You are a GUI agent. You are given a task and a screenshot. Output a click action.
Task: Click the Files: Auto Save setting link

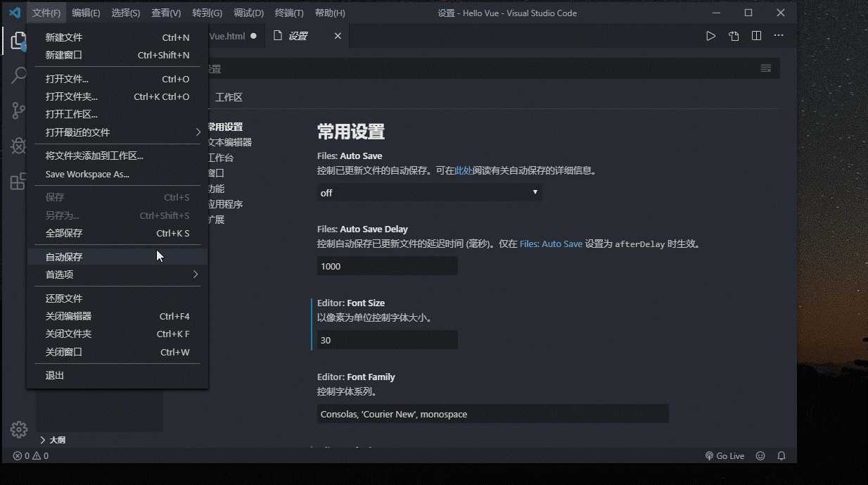click(x=551, y=244)
